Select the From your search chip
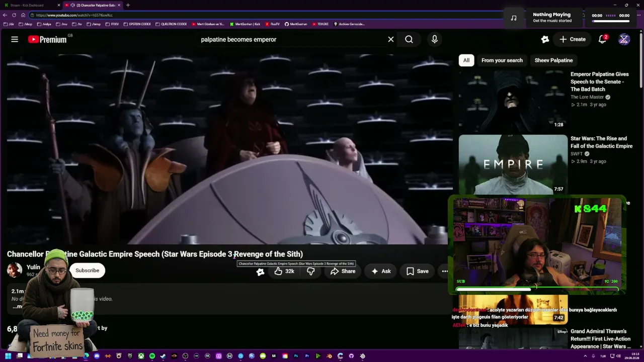Viewport: 644px width, 362px height. (x=502, y=60)
